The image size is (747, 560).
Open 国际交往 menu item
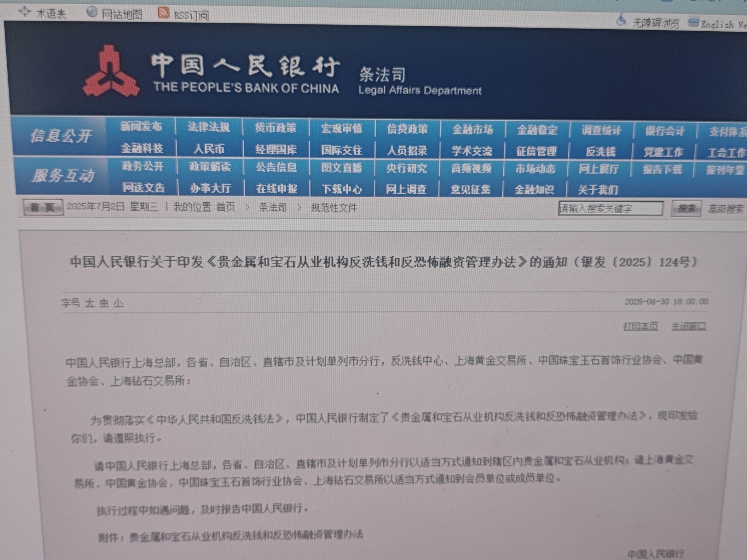click(x=341, y=150)
